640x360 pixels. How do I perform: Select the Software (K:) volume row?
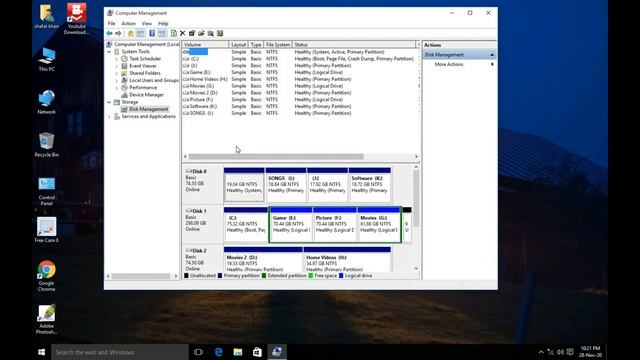[x=301, y=106]
